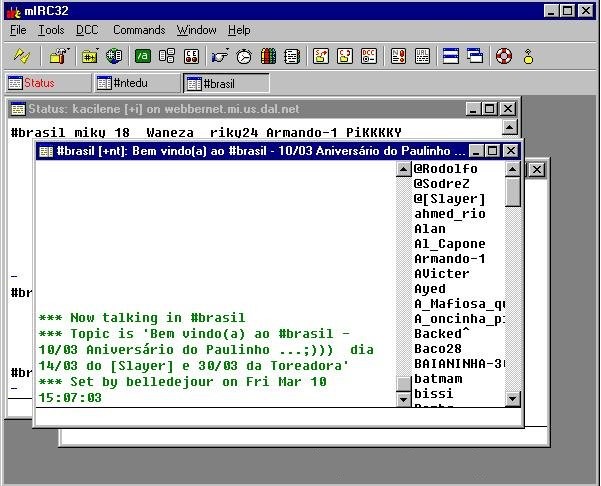601x486 pixels.
Task: Open the DCC menu
Action: click(87, 30)
